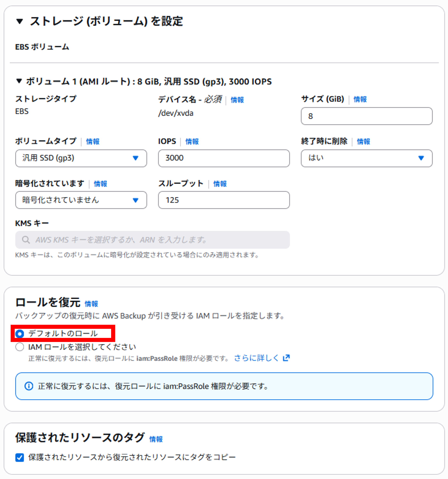
Task: Open the 情報 link next to 暗号化されています
Action: click(100, 184)
